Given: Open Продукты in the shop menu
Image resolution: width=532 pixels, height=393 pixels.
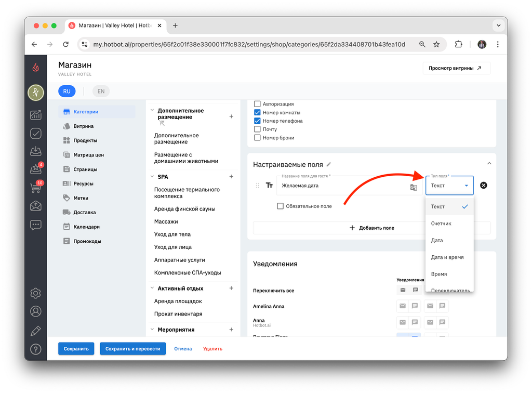Looking at the screenshot, I should [x=85, y=140].
